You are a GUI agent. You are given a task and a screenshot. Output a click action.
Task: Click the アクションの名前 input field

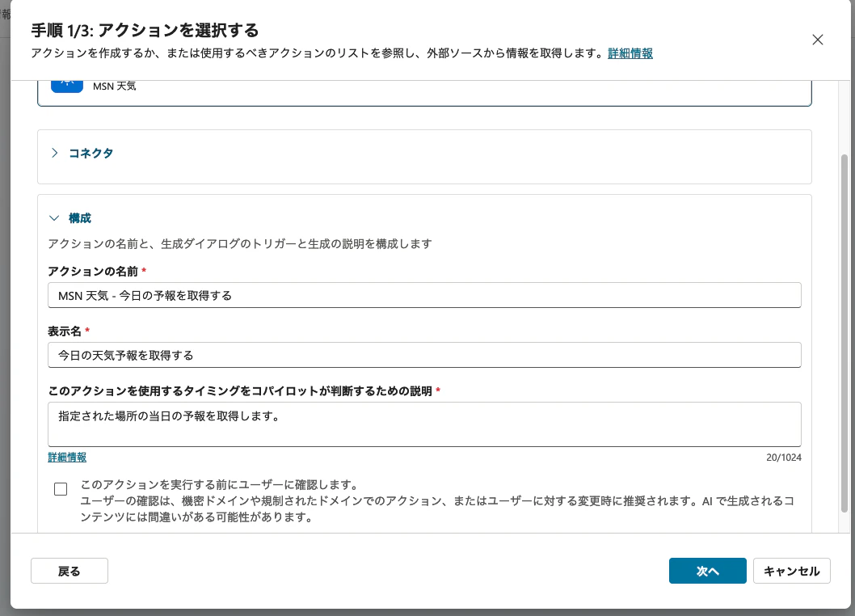click(x=424, y=295)
